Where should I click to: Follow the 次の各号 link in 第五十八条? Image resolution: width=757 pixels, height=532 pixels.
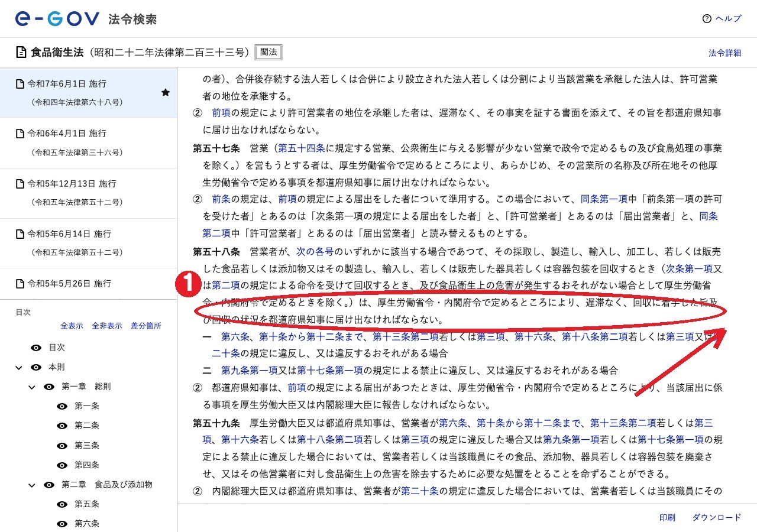pyautogui.click(x=315, y=251)
